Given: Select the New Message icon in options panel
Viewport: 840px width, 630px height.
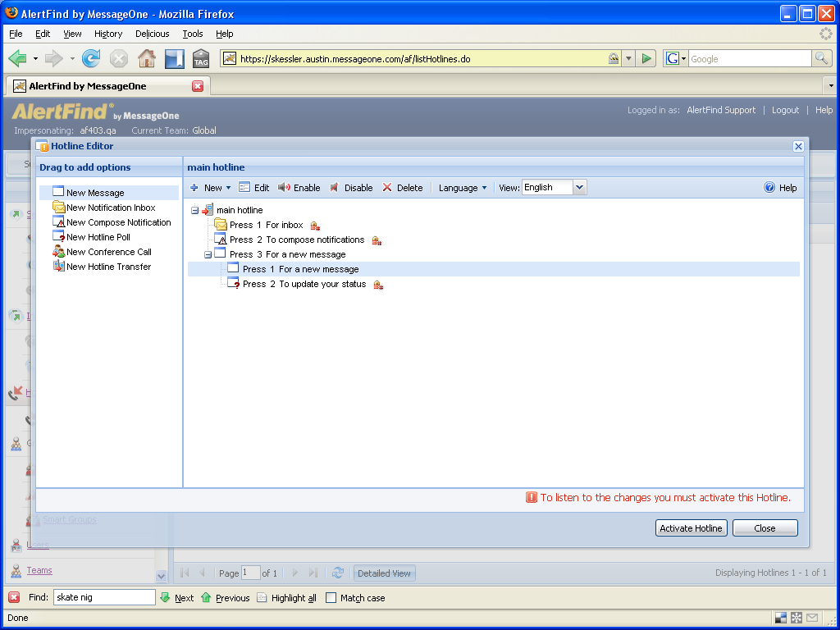Looking at the screenshot, I should (x=58, y=192).
